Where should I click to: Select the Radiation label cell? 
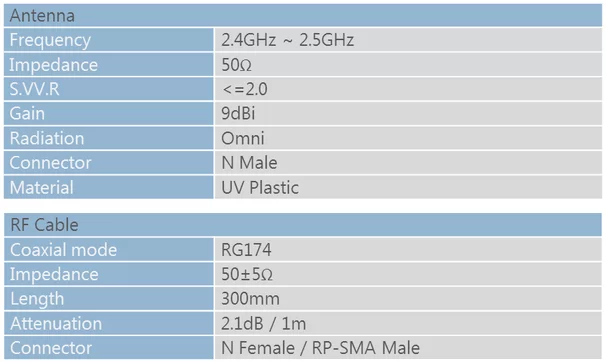click(x=109, y=138)
